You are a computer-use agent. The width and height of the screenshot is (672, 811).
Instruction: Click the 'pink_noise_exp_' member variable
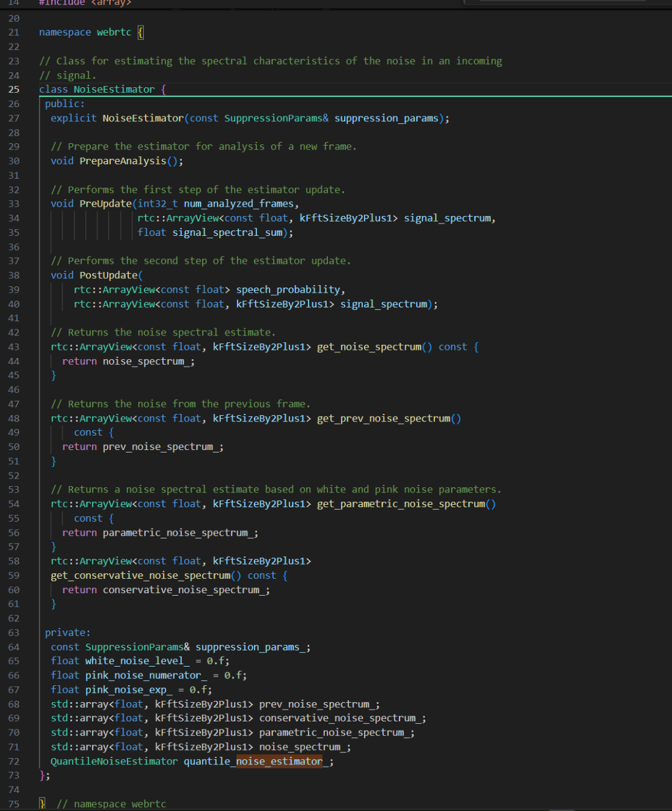coord(129,690)
